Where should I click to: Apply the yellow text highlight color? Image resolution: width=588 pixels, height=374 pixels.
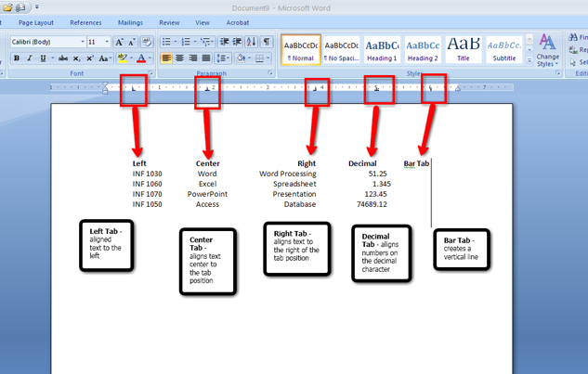click(x=123, y=58)
